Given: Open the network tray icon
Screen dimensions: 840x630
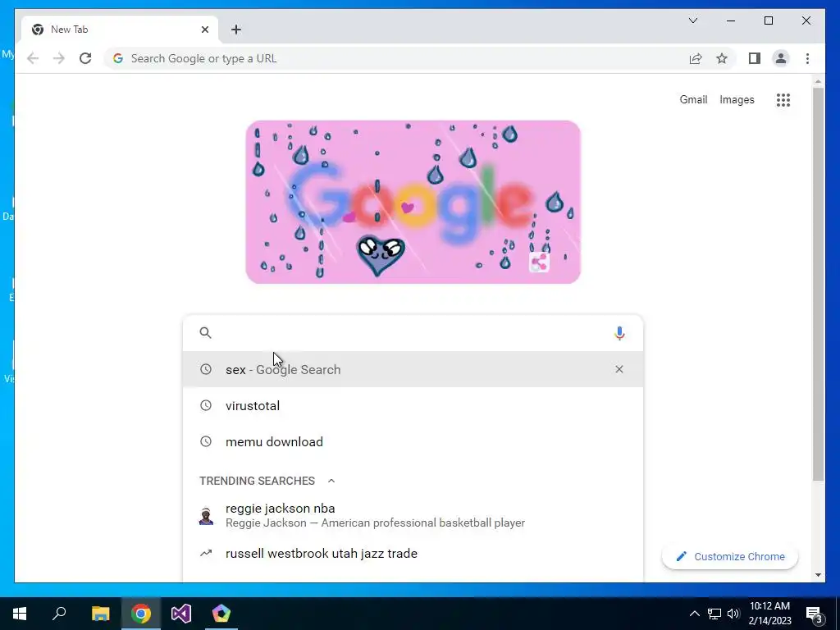Looking at the screenshot, I should [x=714, y=614].
